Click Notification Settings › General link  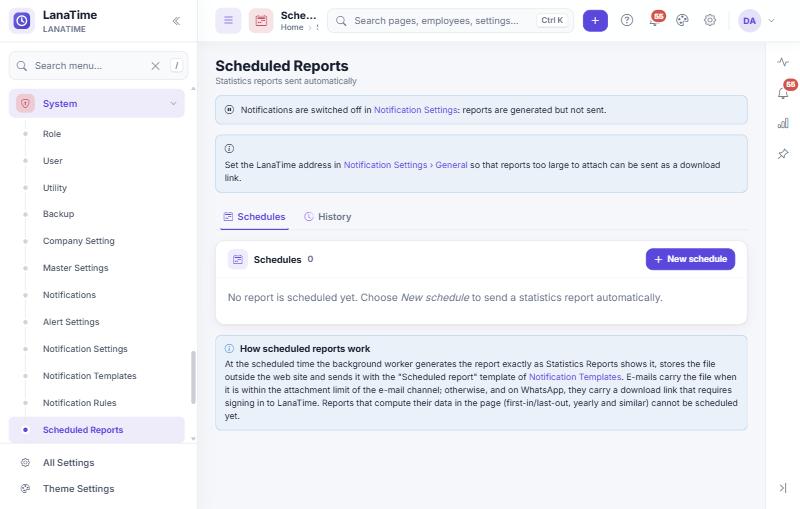point(406,165)
